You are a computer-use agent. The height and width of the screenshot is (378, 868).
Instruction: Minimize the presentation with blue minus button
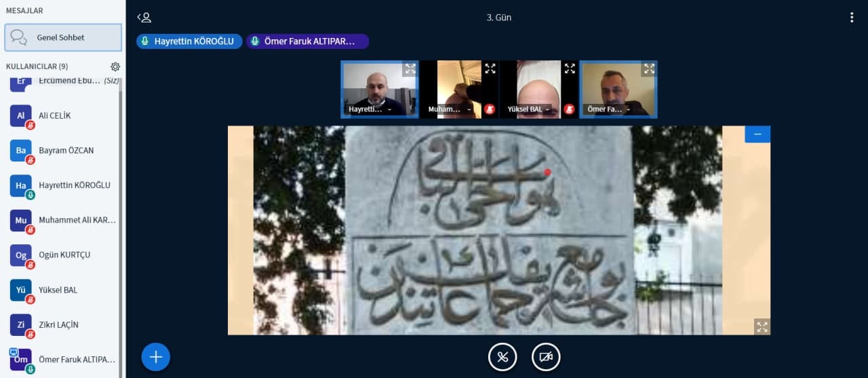tap(757, 134)
